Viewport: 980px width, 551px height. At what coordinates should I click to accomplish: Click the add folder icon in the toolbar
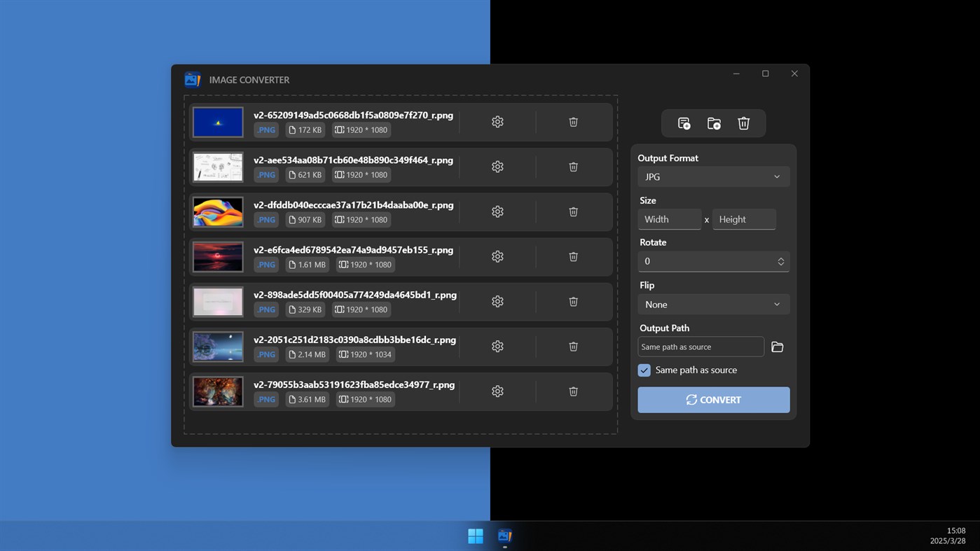coord(713,123)
